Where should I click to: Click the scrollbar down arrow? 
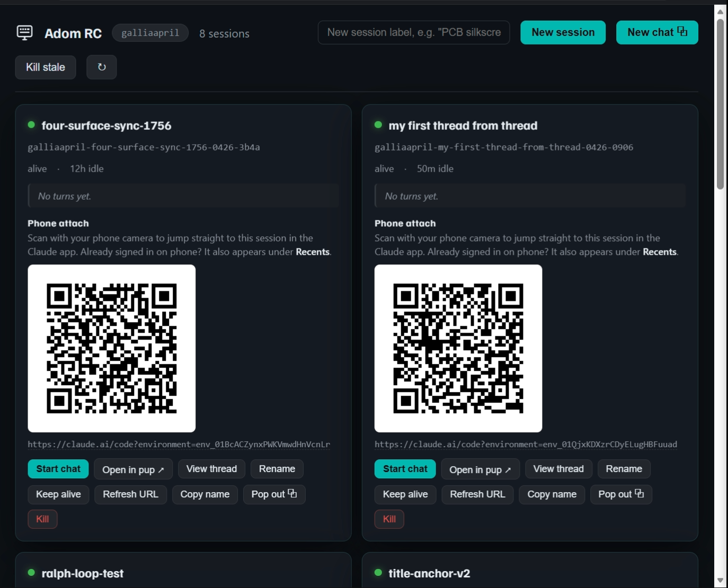[x=720, y=581]
